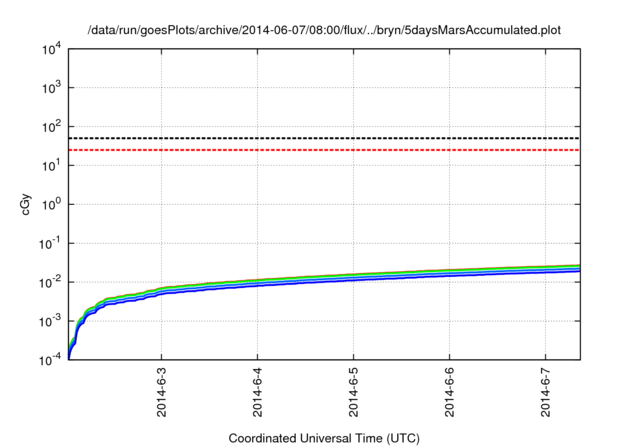640x448 pixels.
Task: Select the 10^4 y-axis label
Action: coord(51,50)
